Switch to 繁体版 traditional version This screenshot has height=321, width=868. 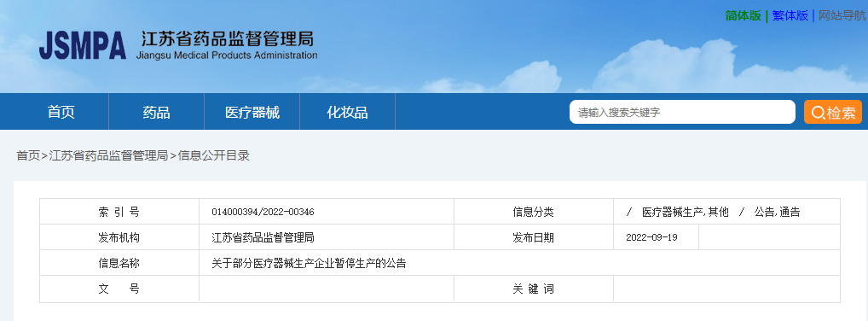coord(790,15)
